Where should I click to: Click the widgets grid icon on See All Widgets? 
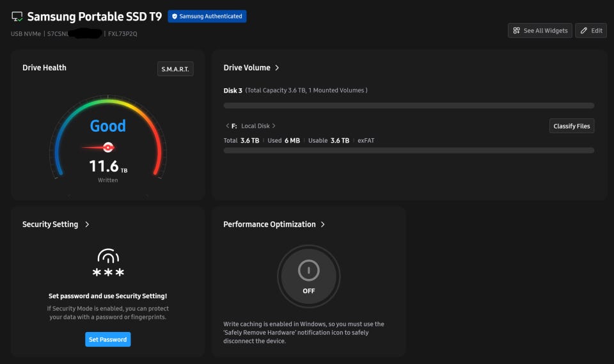(x=517, y=31)
